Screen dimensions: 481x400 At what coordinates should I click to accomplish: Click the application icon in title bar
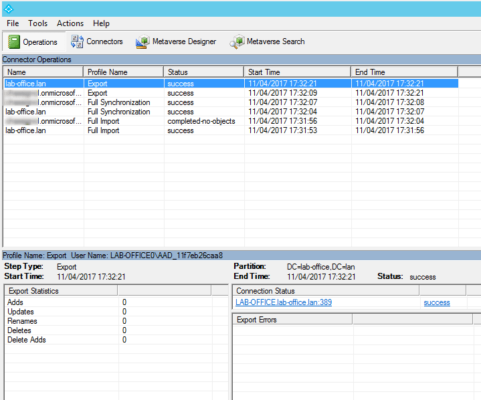tap(8, 9)
